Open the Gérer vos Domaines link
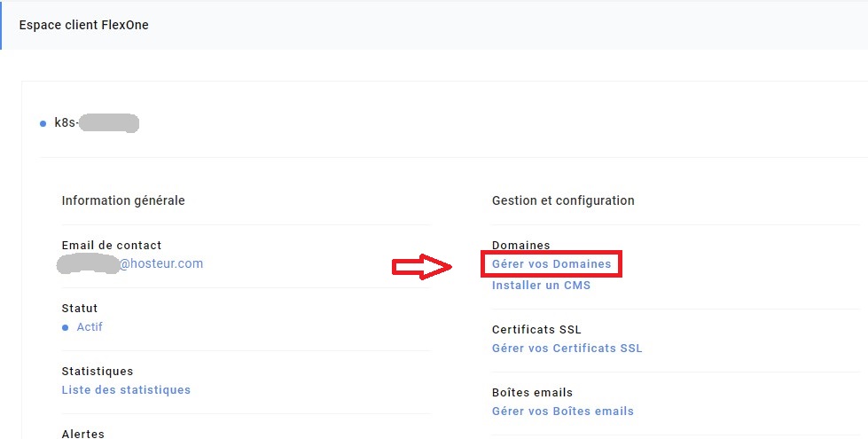Viewport: 868px width, 439px height. [551, 264]
